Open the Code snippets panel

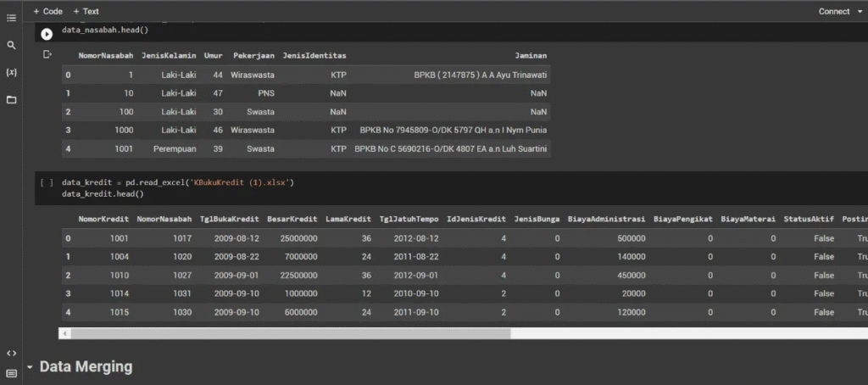11,353
